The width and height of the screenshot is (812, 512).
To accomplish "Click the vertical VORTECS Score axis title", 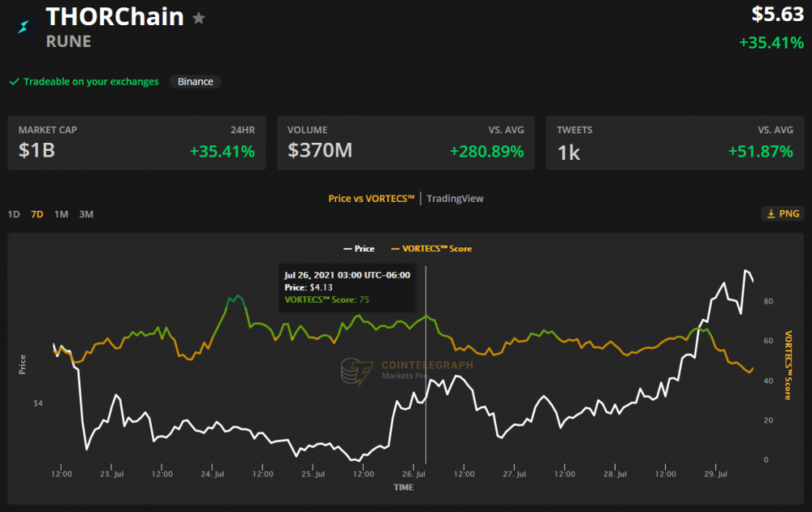I will click(x=788, y=365).
